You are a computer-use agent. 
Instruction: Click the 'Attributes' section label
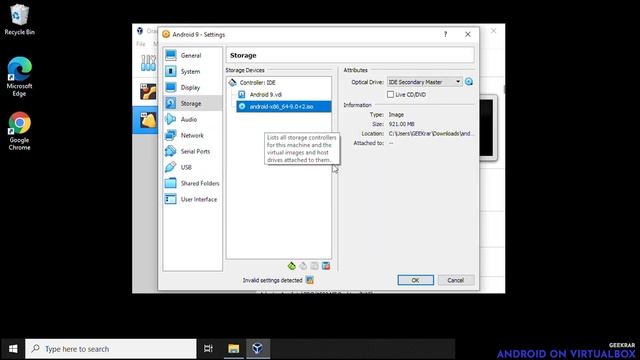point(356,70)
